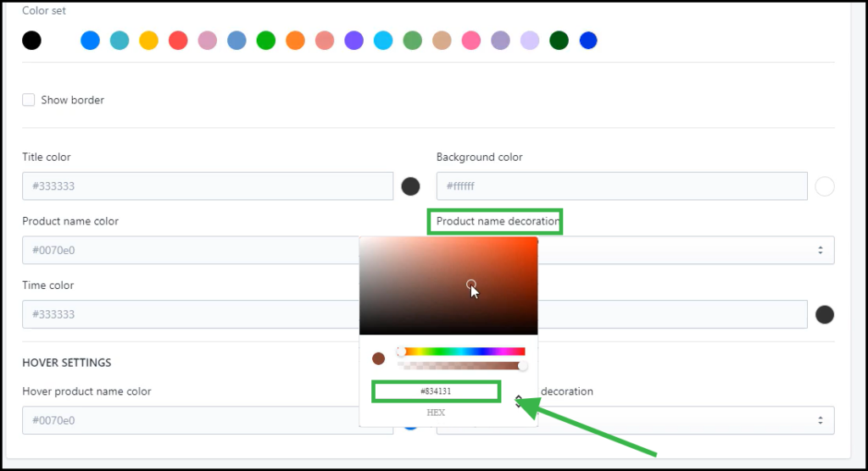The height and width of the screenshot is (471, 868).
Task: Click the Time color label
Action: [x=47, y=285]
